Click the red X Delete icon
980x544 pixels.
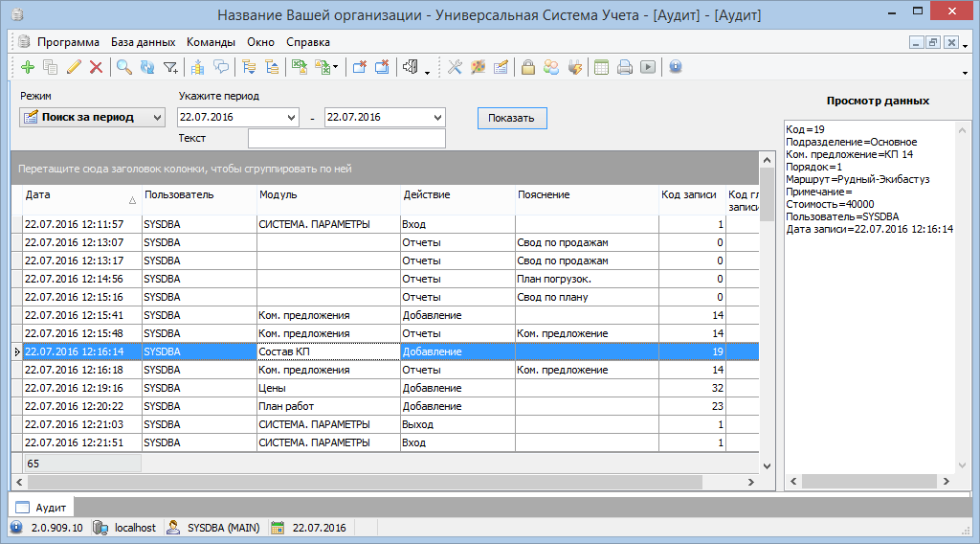point(96,67)
